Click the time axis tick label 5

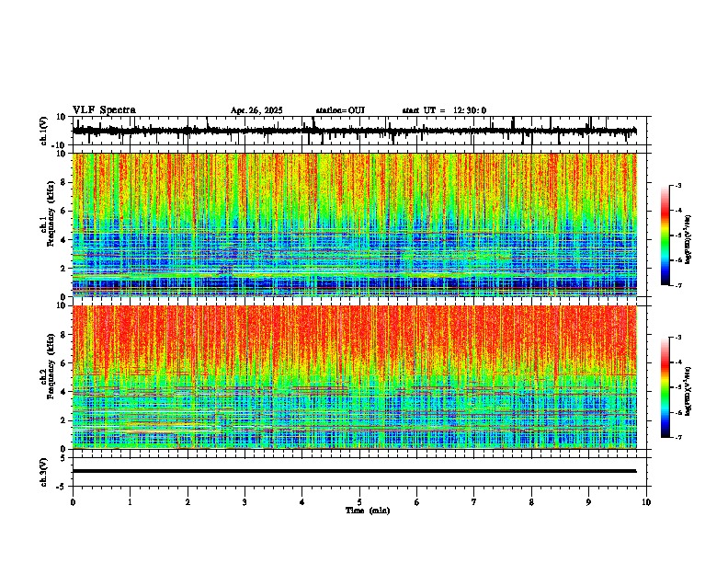click(359, 502)
